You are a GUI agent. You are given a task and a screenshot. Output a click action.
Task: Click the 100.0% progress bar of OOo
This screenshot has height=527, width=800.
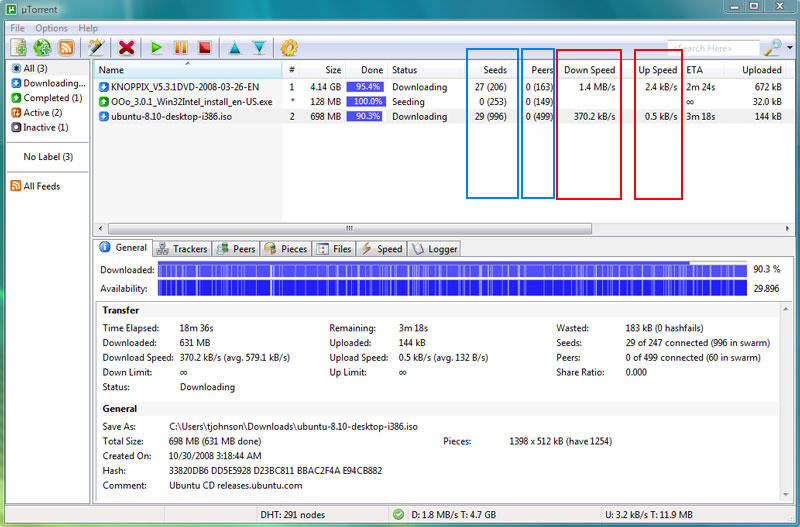pyautogui.click(x=365, y=102)
